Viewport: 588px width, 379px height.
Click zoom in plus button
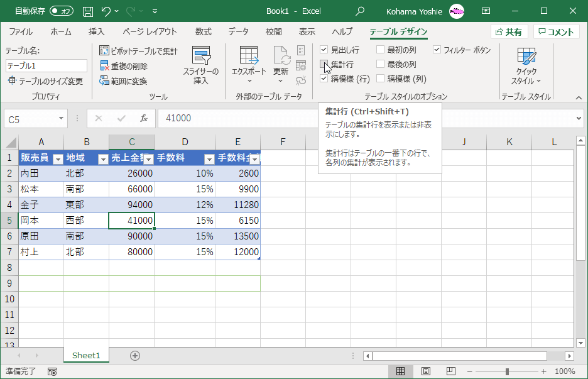pyautogui.click(x=544, y=371)
